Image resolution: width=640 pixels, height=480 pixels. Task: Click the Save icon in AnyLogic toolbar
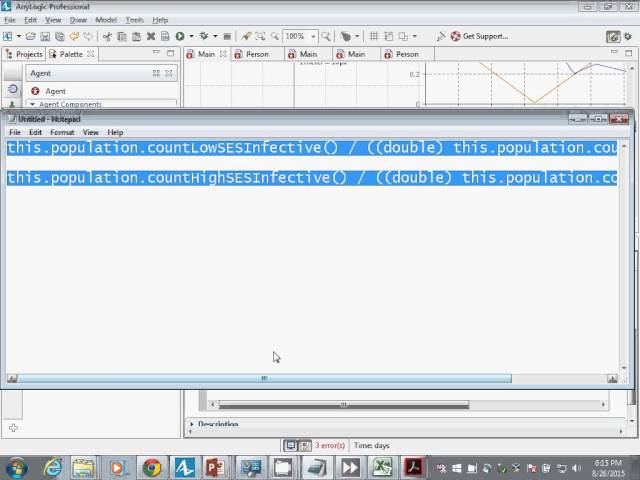coord(45,36)
